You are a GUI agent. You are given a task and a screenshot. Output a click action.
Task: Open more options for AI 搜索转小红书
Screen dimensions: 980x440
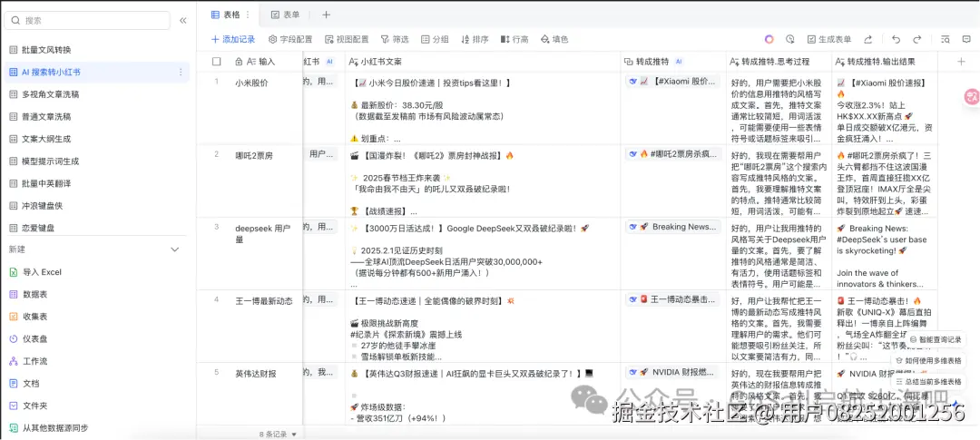181,72
